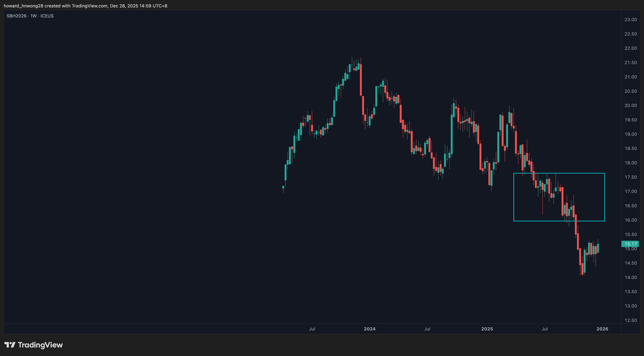
Task: Click the SBH2026 symbol label
Action: click(16, 16)
